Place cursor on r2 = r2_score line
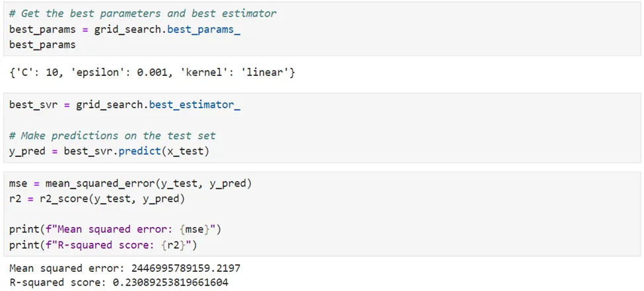The width and height of the screenshot is (644, 291). coord(97,199)
